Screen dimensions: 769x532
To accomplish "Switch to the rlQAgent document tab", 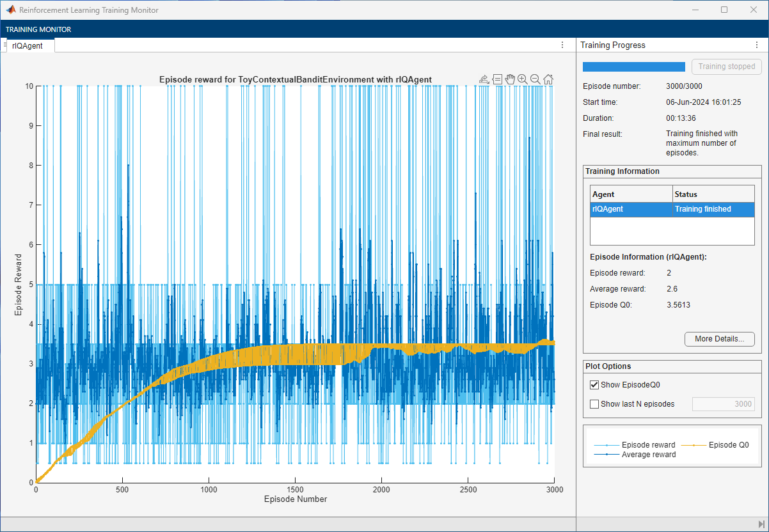I will [x=28, y=45].
